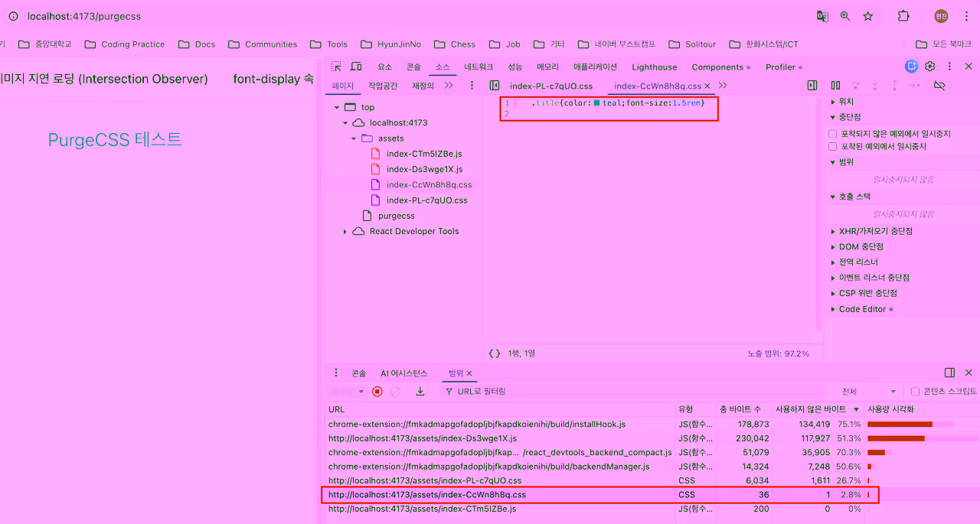Check the content scripts checkbox
Screen dimensions: 980x524
tap(915, 392)
